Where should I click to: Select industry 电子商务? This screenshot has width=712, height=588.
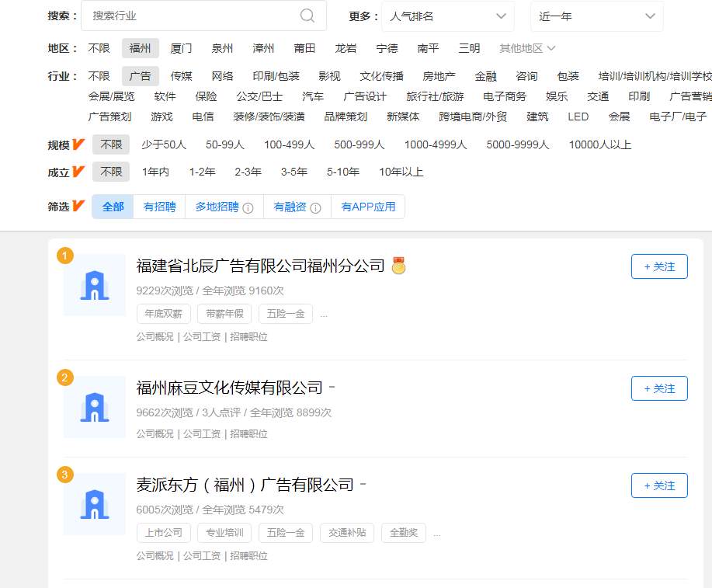[x=505, y=96]
